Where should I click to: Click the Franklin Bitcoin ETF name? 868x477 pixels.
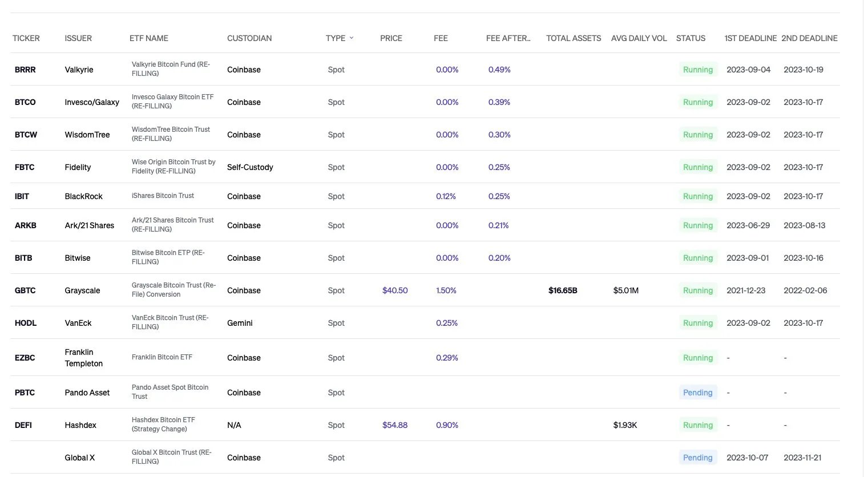[x=162, y=357]
